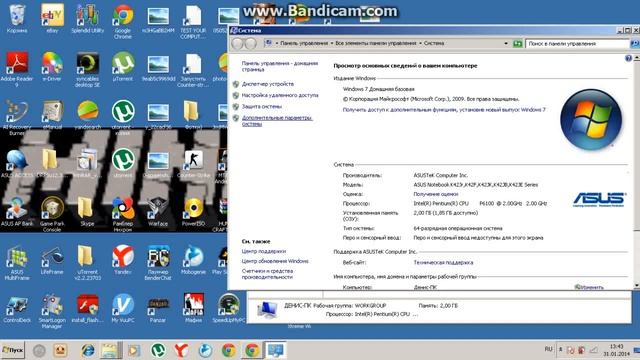Open the eBay desktop shortcut
Image resolution: width=640 pixels, height=360 pixels.
[x=52, y=19]
